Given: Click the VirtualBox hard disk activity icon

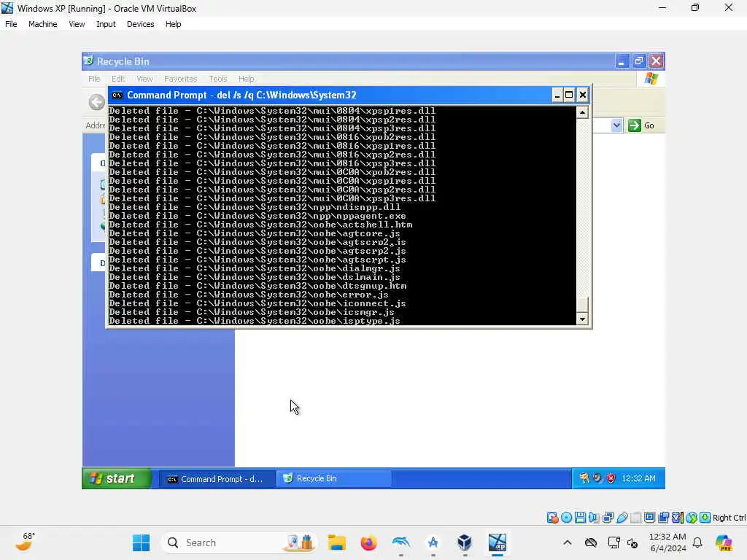Looking at the screenshot, I should (552, 518).
